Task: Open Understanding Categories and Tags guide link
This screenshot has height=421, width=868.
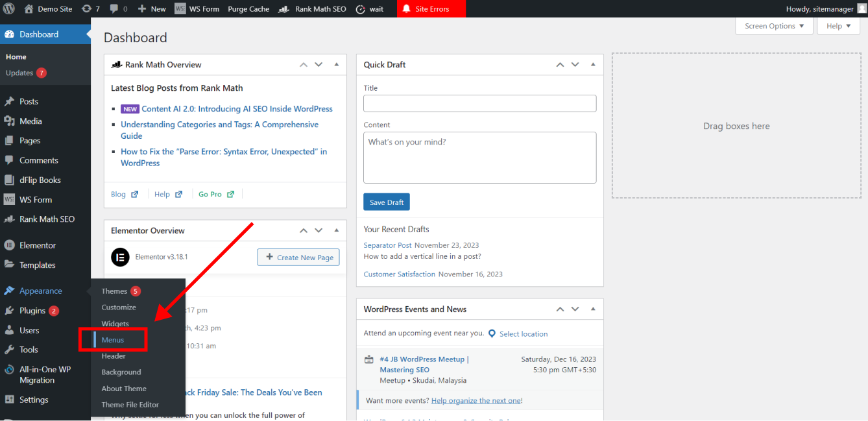Action: [x=220, y=130]
